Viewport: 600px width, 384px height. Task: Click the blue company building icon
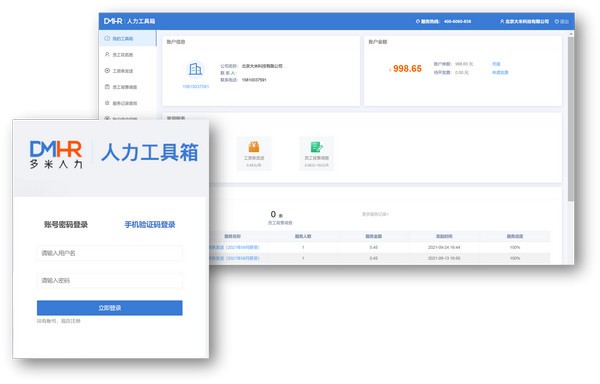[x=195, y=69]
